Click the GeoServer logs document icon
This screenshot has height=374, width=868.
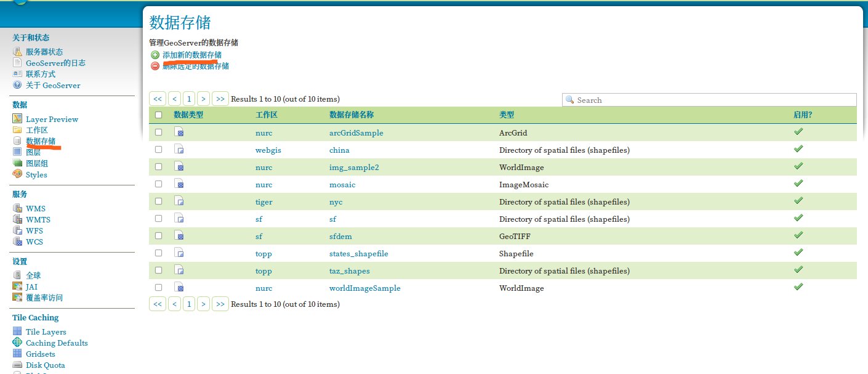[17, 63]
